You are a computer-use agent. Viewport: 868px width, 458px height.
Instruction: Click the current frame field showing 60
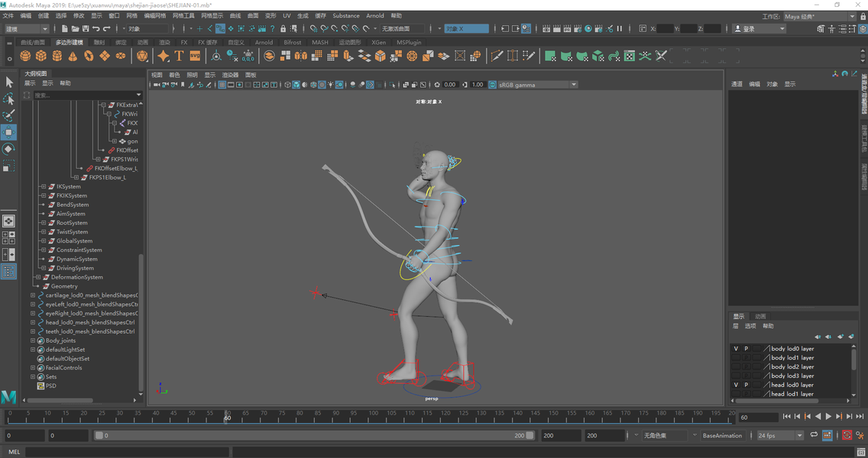click(x=759, y=418)
